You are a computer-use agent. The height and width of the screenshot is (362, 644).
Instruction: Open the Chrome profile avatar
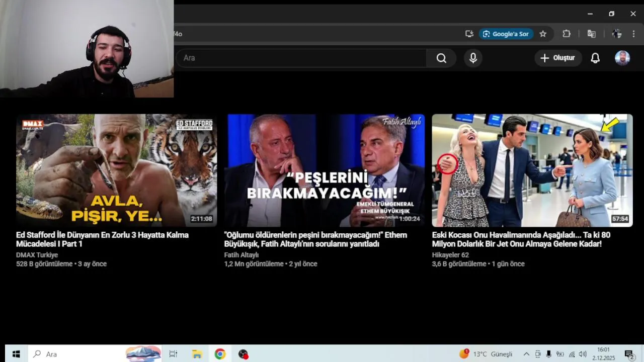(616, 34)
